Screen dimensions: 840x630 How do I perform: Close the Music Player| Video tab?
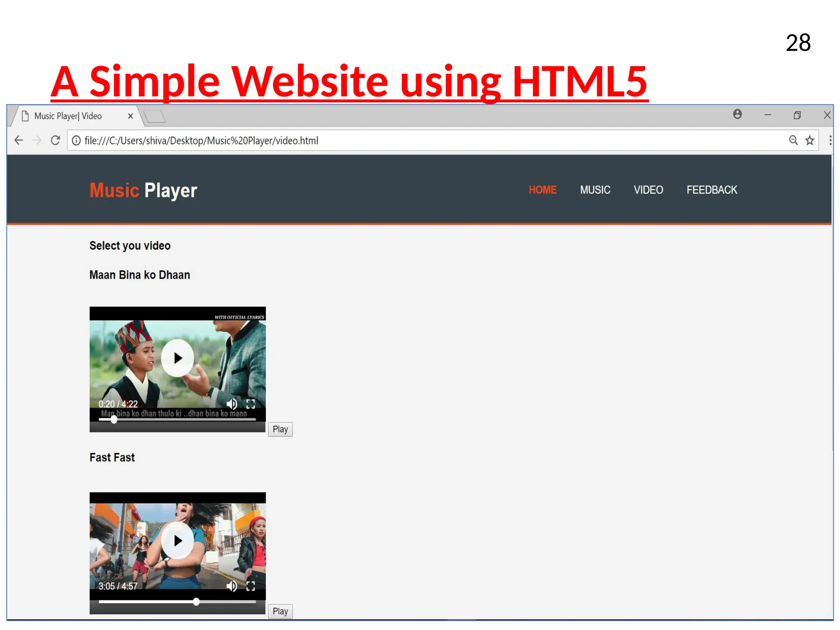tap(130, 116)
